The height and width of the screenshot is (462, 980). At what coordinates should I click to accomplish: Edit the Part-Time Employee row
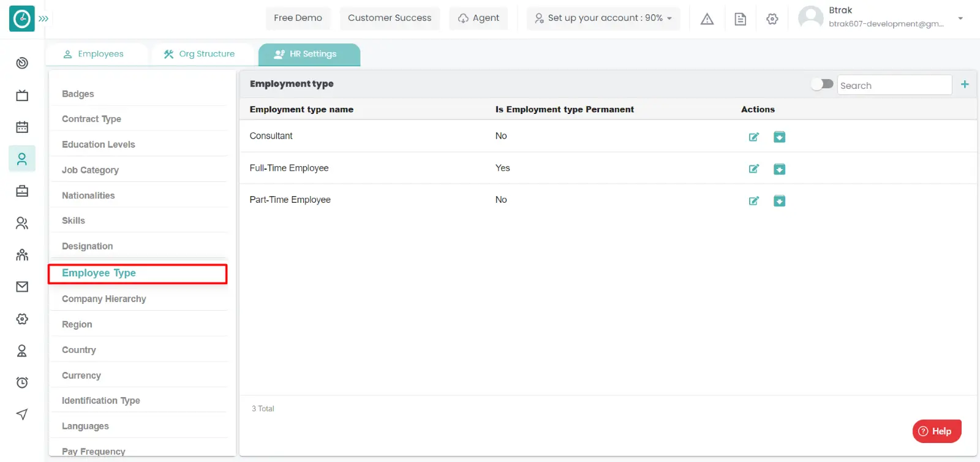[754, 201]
